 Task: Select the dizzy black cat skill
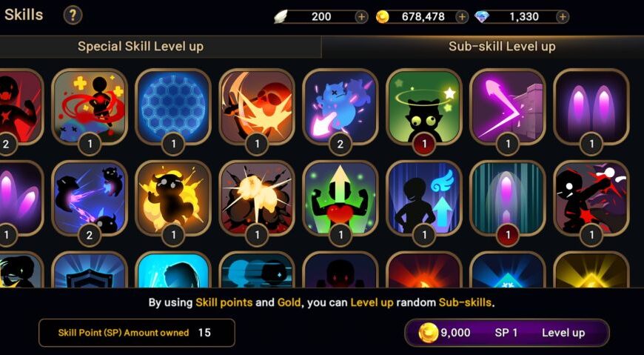click(x=424, y=107)
